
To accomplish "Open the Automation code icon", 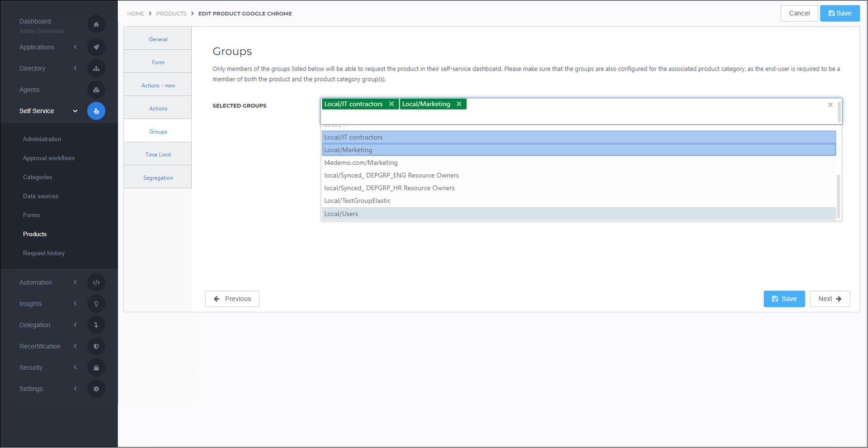I will click(96, 282).
